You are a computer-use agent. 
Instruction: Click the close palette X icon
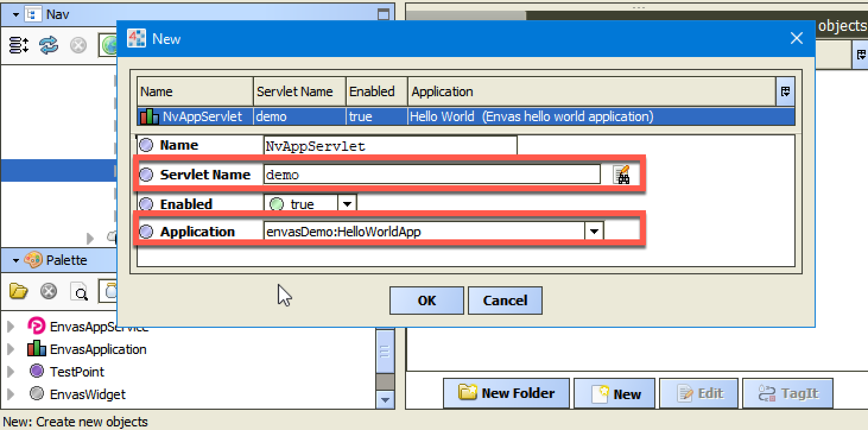click(x=49, y=291)
